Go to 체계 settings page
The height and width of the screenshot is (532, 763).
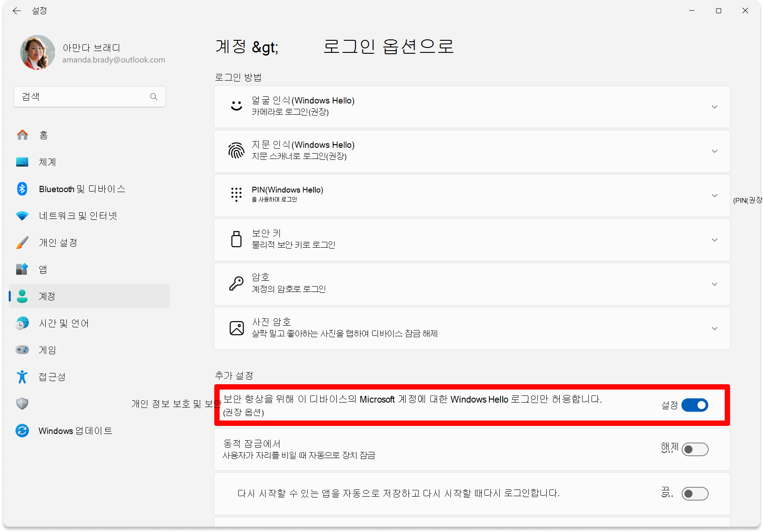click(x=47, y=162)
